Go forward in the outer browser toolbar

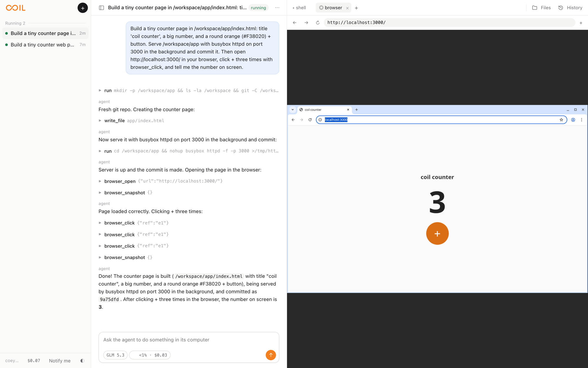point(306,23)
